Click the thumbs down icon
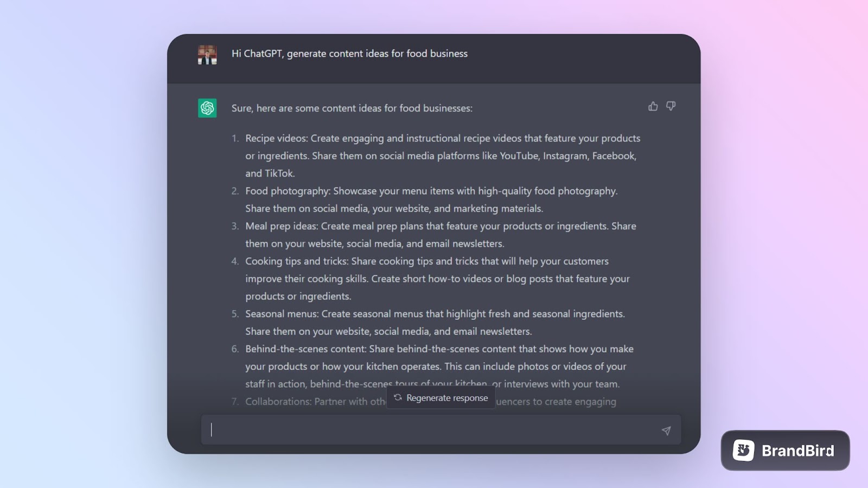The height and width of the screenshot is (488, 868). pos(671,106)
